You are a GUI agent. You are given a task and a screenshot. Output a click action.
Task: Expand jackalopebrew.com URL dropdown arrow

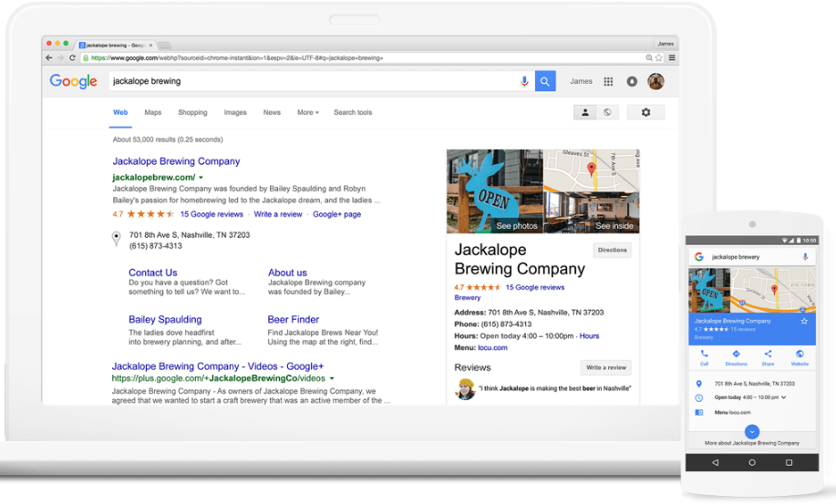[x=201, y=178]
